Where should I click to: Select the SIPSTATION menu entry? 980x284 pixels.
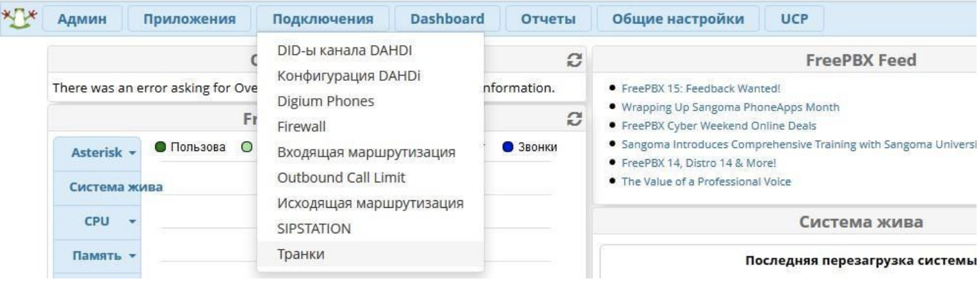click(x=314, y=229)
